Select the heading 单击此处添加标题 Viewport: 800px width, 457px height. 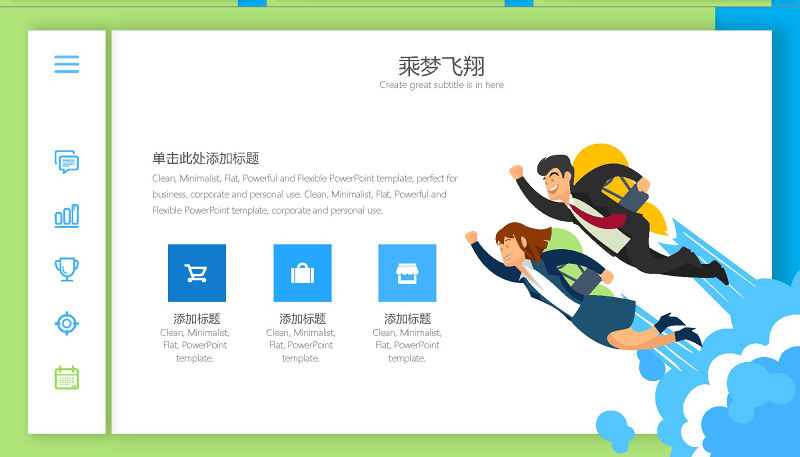pos(206,158)
